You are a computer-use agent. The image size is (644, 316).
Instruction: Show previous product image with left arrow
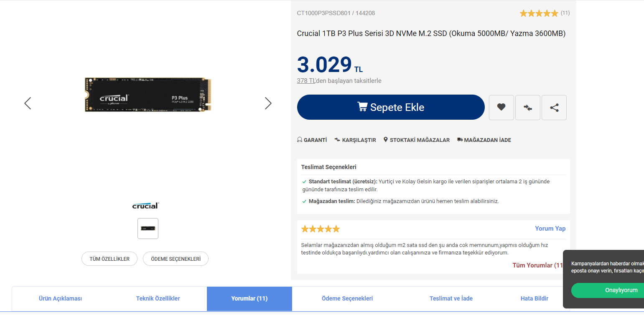(x=28, y=103)
